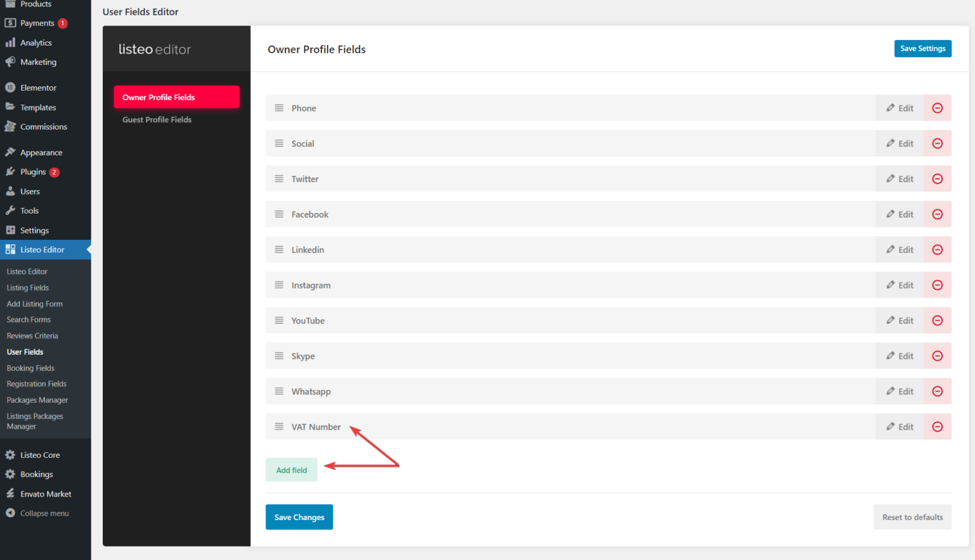Grab the drag handle icon for Phone
Image resolution: width=975 pixels, height=560 pixels.
click(x=279, y=108)
